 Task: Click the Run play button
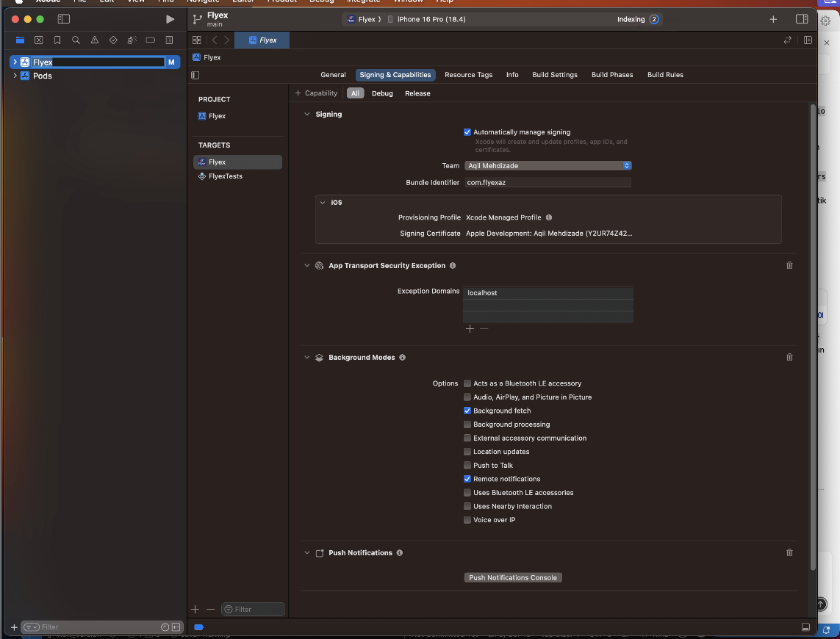[x=170, y=19]
